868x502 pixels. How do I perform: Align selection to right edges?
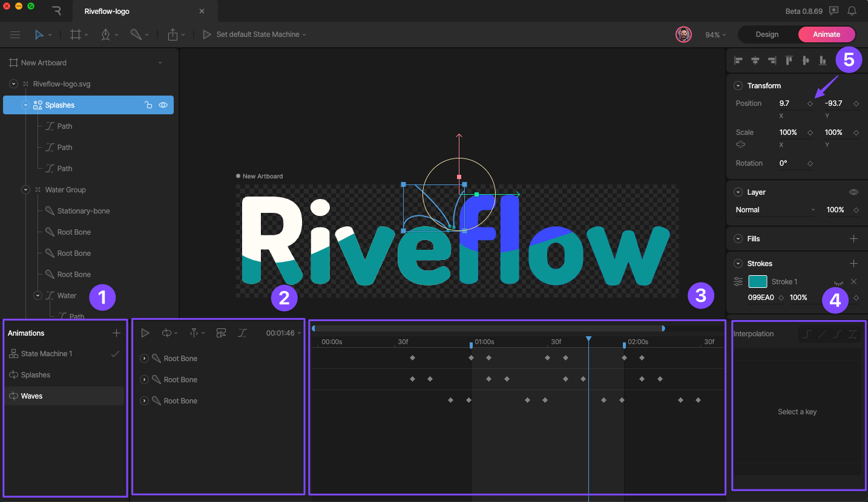point(772,60)
